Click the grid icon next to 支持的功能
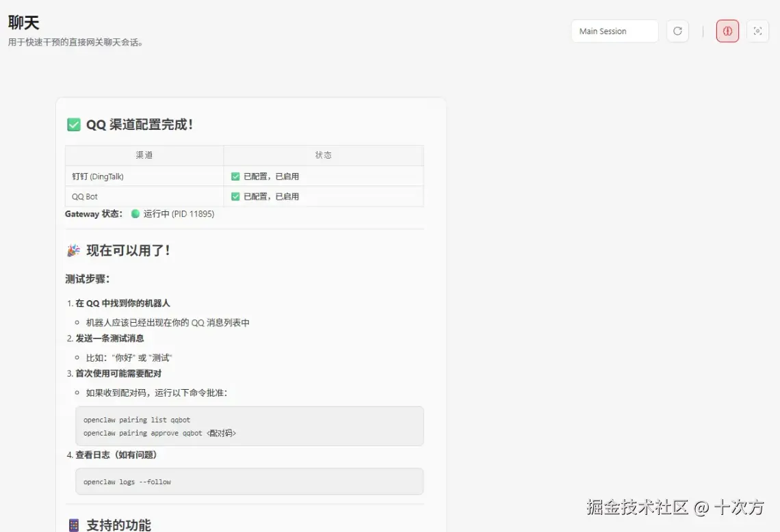Screen dimensions: 780x532 tap(73, 524)
